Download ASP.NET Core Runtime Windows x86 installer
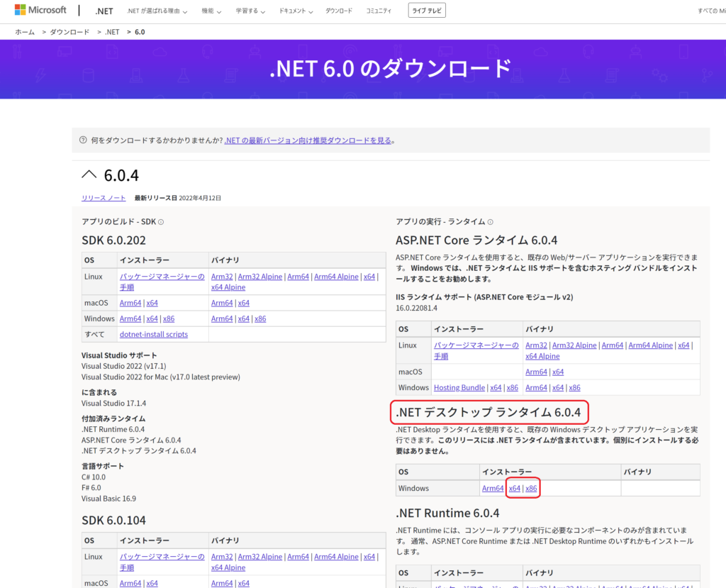This screenshot has width=726, height=588. tap(513, 388)
